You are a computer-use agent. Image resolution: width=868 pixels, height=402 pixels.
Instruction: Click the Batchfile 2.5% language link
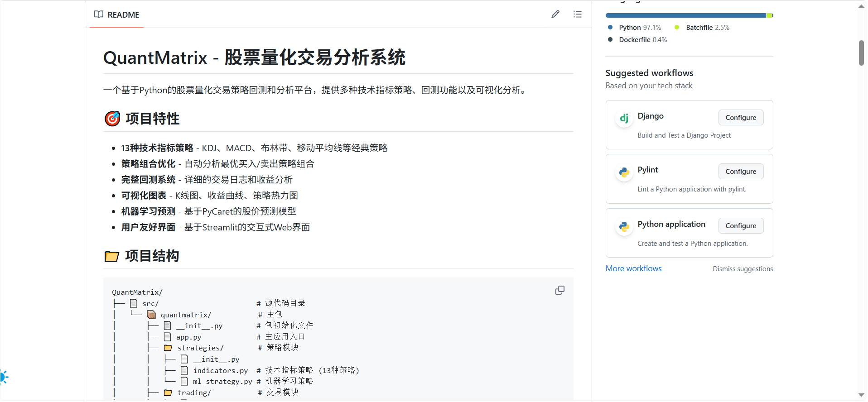(707, 28)
